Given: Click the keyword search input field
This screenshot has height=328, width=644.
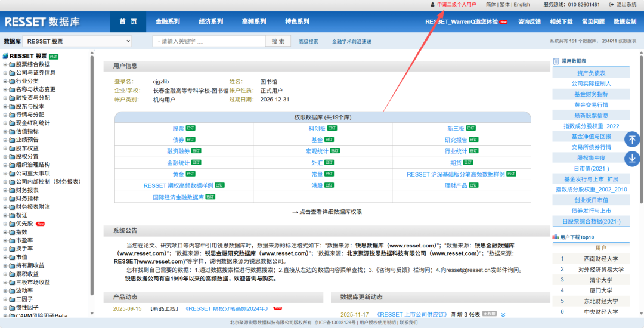Looking at the screenshot, I should tap(209, 41).
